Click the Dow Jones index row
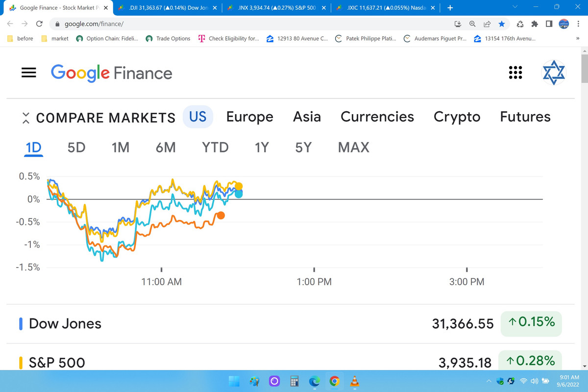The image size is (588, 392). (x=290, y=323)
